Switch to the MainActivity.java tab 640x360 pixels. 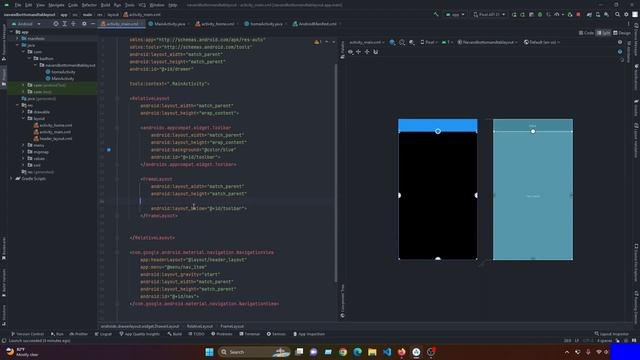coord(167,24)
